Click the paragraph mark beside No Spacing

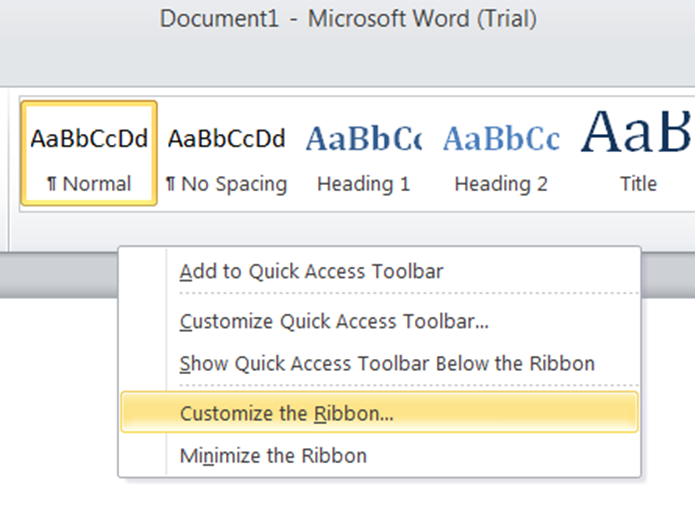click(x=171, y=184)
